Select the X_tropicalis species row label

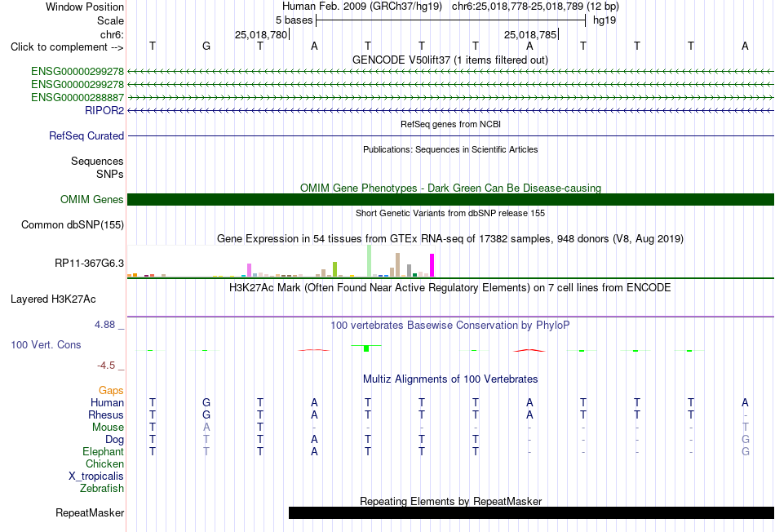[x=96, y=477]
